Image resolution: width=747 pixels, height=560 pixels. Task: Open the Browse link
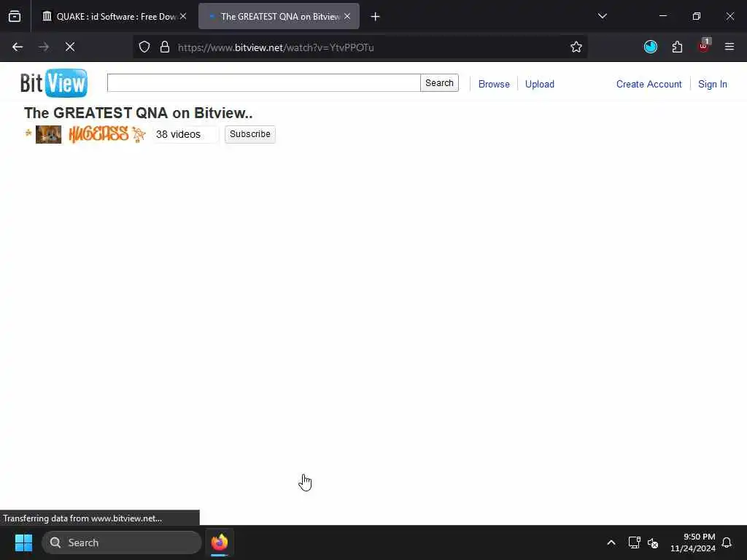click(494, 84)
